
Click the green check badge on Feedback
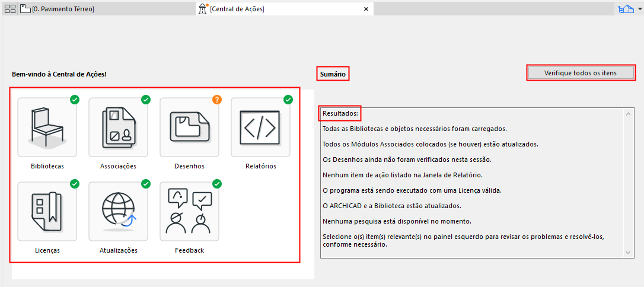click(x=217, y=184)
